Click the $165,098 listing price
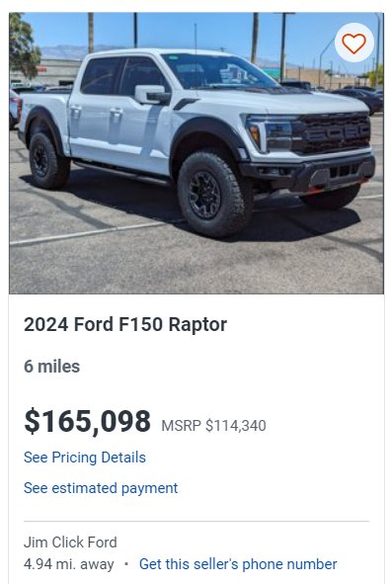The image size is (392, 584). pyautogui.click(x=87, y=421)
